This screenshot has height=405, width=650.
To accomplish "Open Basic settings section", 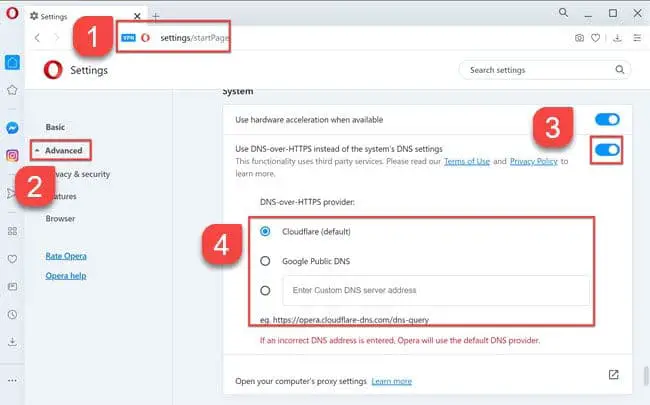I will [x=55, y=127].
